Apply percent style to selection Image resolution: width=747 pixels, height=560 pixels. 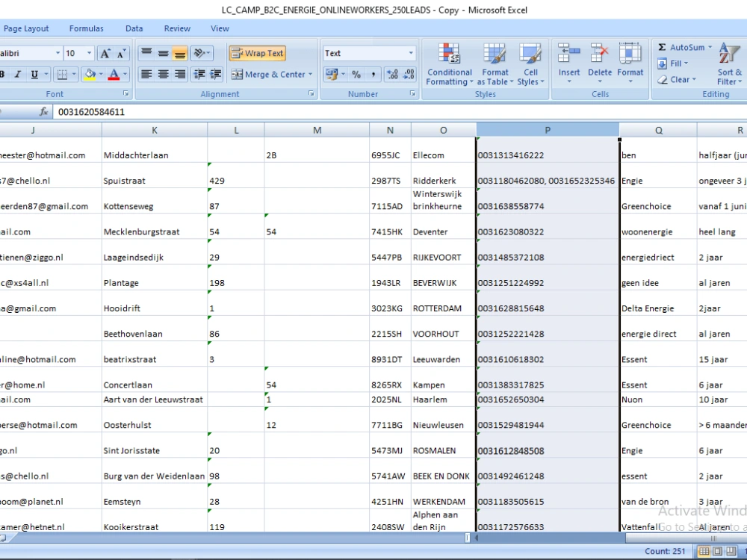point(356,74)
